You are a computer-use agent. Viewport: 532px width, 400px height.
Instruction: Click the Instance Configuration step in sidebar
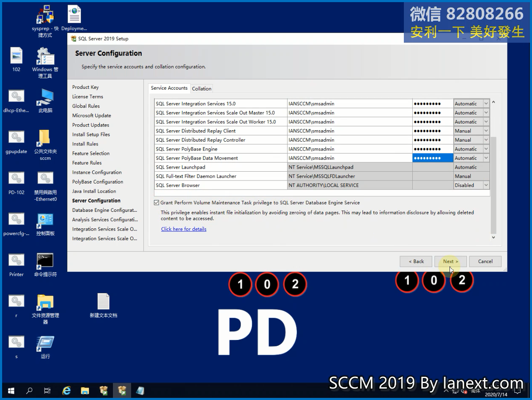coord(97,173)
